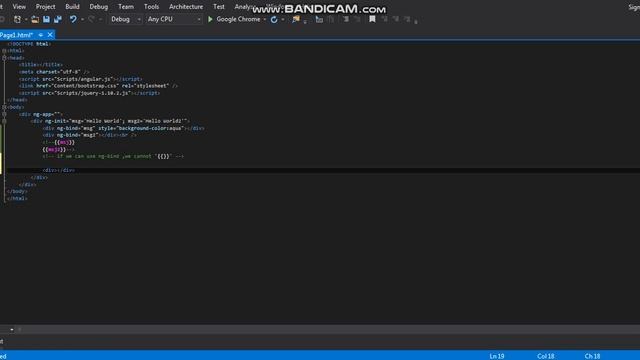Undo the last edit via toolbar arrow
This screenshot has height=360, width=640.
(x=73, y=19)
